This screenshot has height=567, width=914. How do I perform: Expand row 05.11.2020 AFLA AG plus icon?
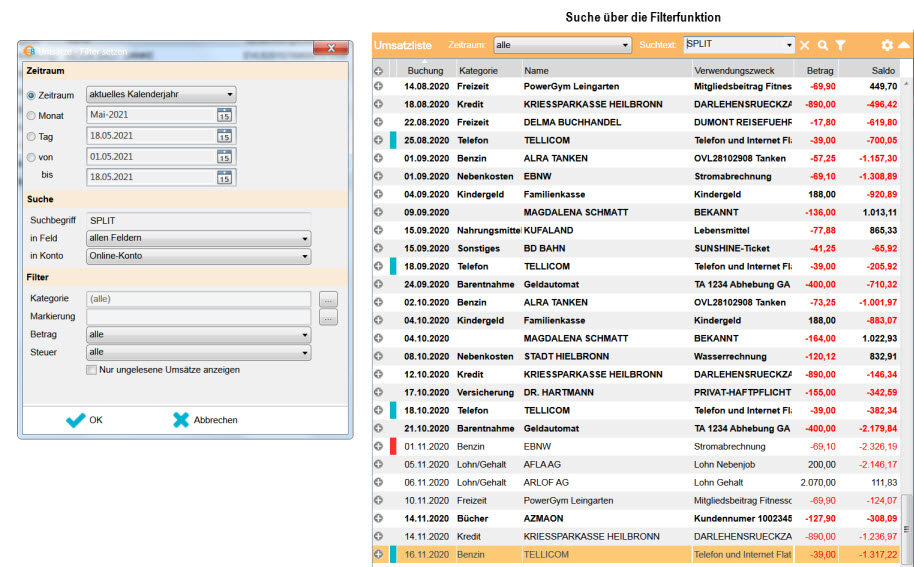pos(378,464)
